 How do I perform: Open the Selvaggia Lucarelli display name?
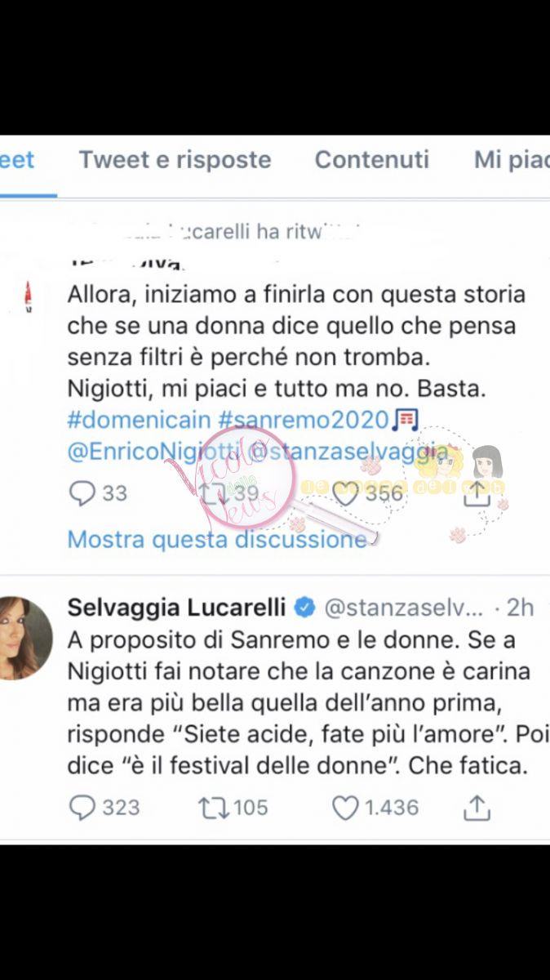point(176,608)
